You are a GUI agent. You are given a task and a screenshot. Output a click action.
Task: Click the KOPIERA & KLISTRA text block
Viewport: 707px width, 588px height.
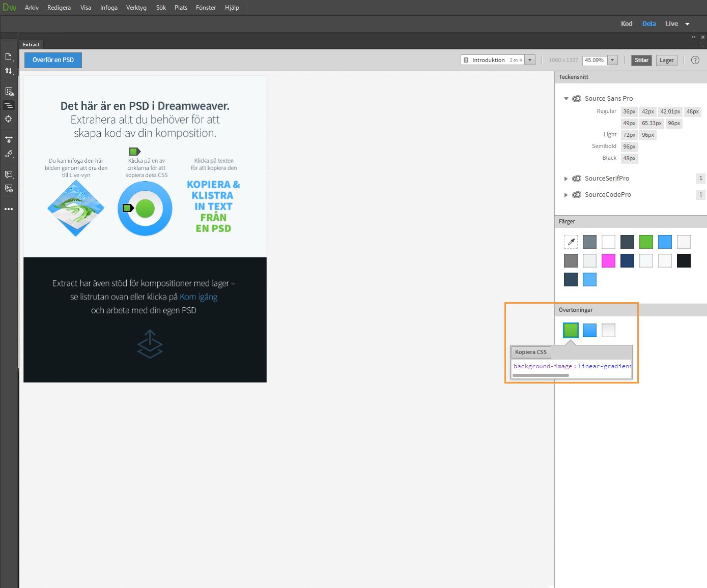click(214, 207)
